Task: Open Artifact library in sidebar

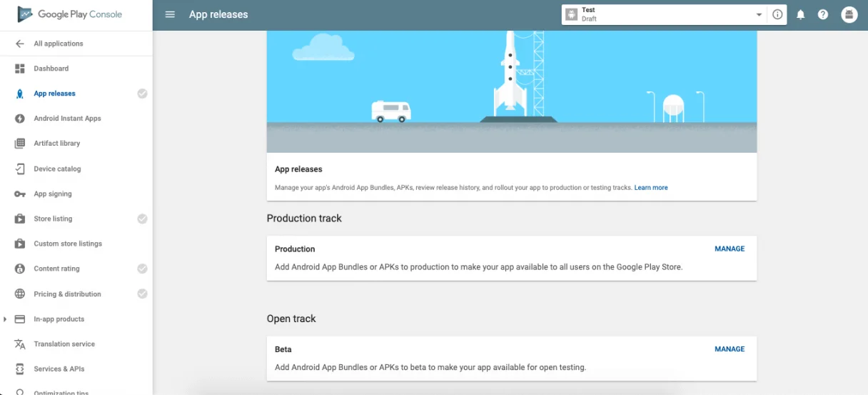Action: click(x=57, y=144)
